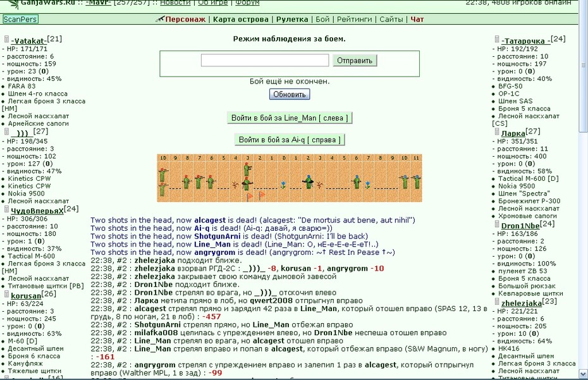
Task: Click the orange flag under position 3
Action: 249,197
